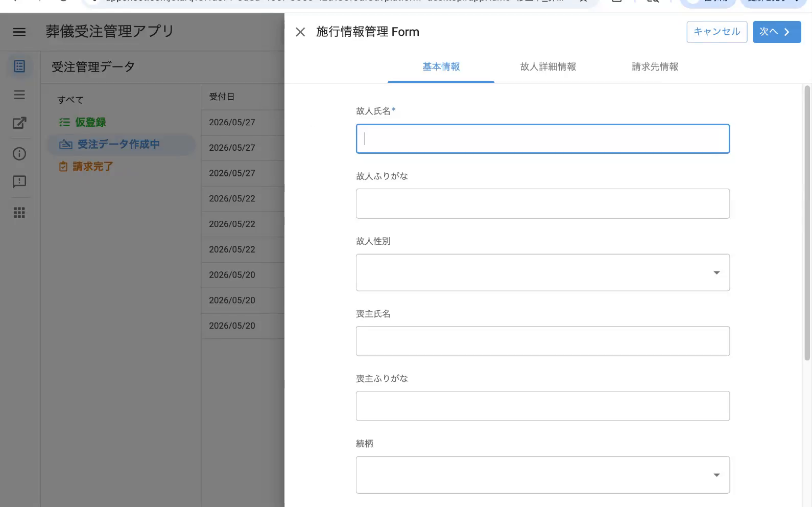The width and height of the screenshot is (812, 507).
Task: Switch to the 基本情報 tab
Action: click(441, 66)
